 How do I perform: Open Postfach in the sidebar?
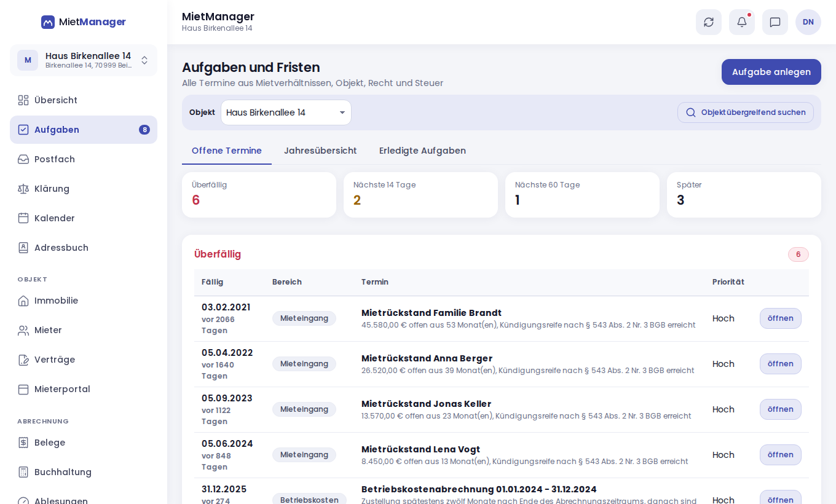pos(84,159)
